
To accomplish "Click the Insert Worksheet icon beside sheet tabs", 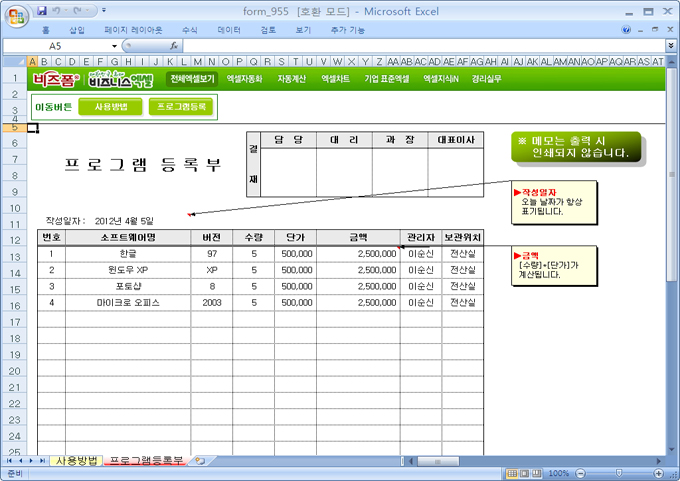I will pyautogui.click(x=199, y=461).
